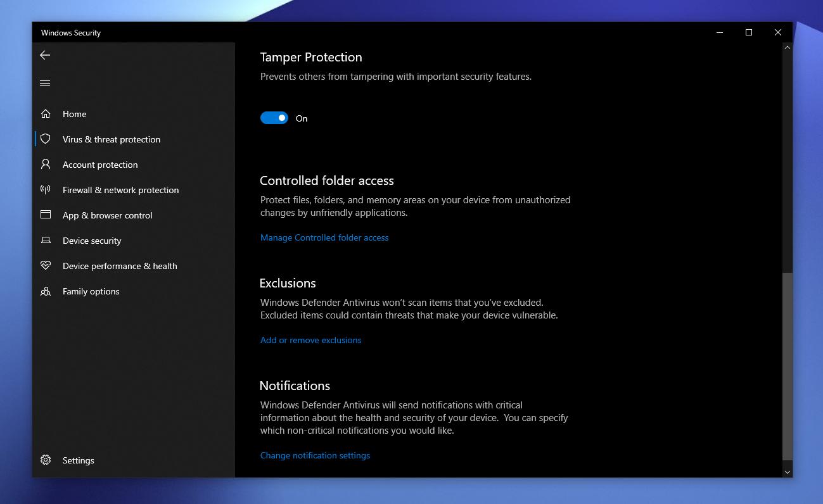Click the Home house icon in sidebar
The width and height of the screenshot is (823, 504).
click(x=46, y=114)
